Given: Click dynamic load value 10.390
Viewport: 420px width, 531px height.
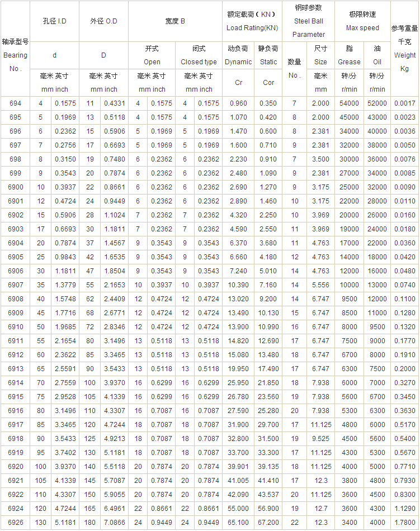Looking at the screenshot, I should coord(238,285).
